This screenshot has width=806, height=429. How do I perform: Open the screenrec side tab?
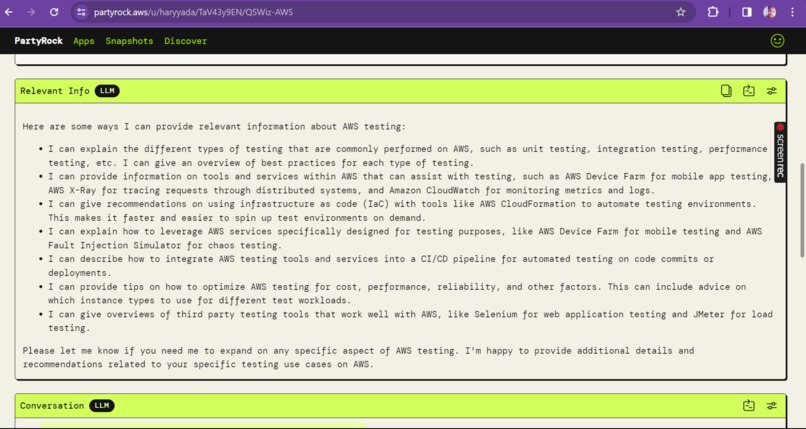(780, 152)
